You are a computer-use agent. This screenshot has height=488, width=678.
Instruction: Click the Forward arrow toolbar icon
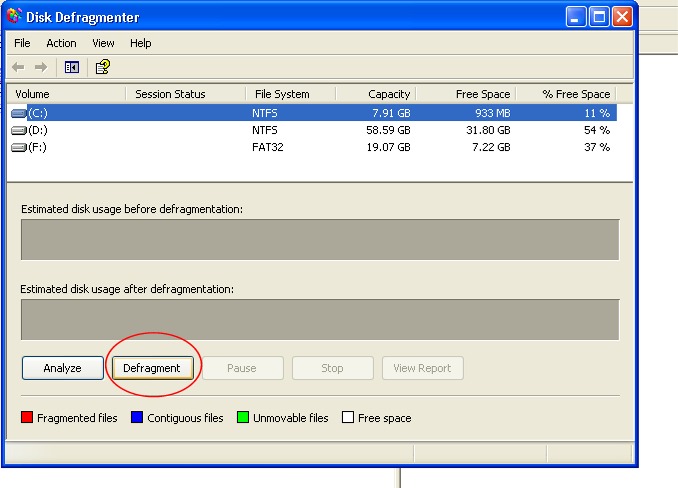41,67
